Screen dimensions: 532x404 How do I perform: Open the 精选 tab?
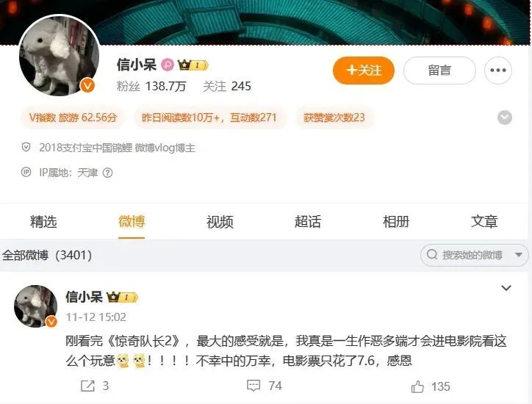click(43, 222)
